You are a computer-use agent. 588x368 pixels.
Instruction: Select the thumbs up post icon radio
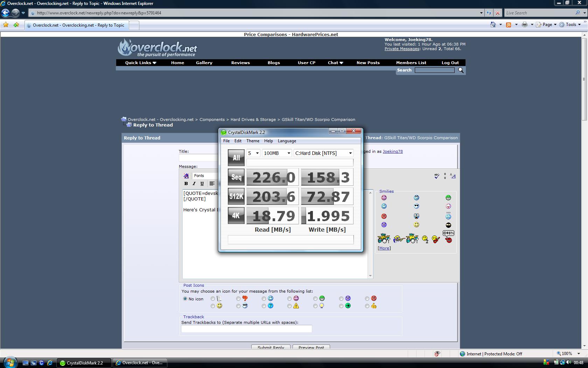(367, 306)
